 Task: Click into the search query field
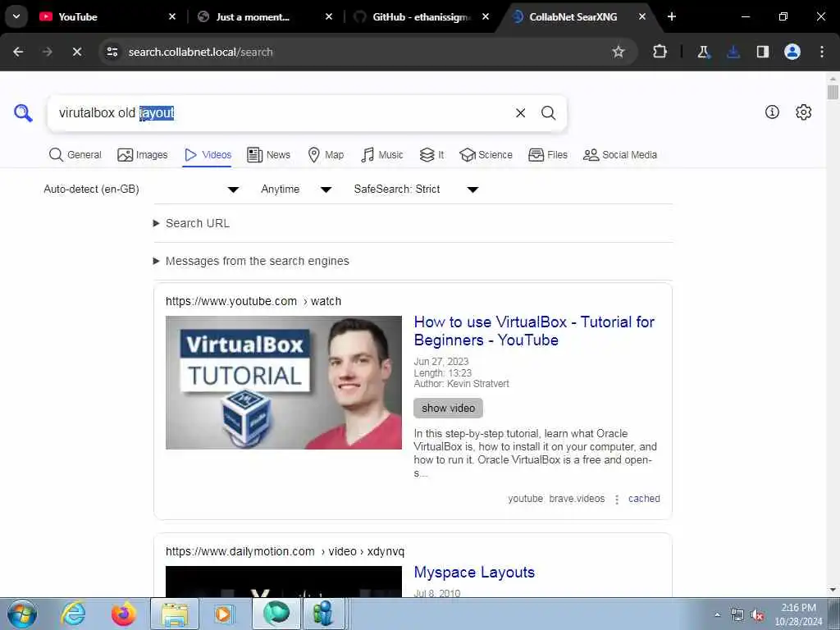coord(281,113)
